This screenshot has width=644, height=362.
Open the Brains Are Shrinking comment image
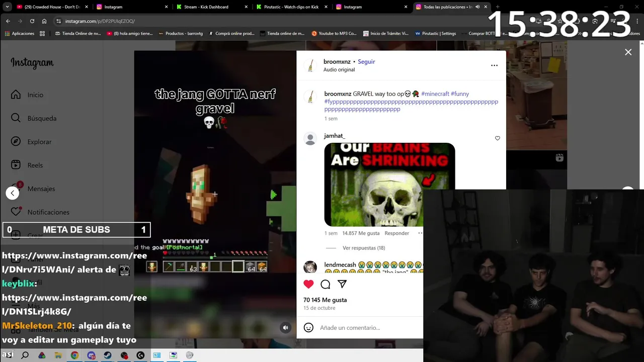tap(389, 185)
